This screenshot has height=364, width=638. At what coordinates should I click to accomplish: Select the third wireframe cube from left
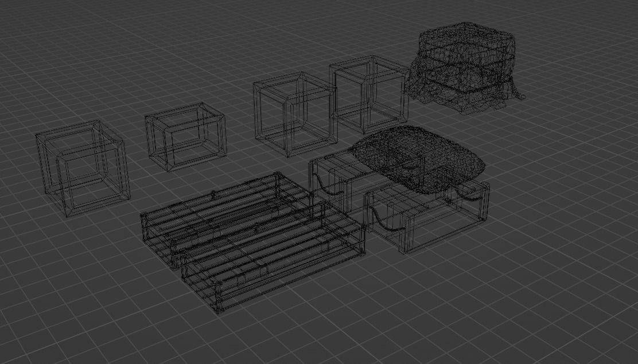tap(295, 114)
